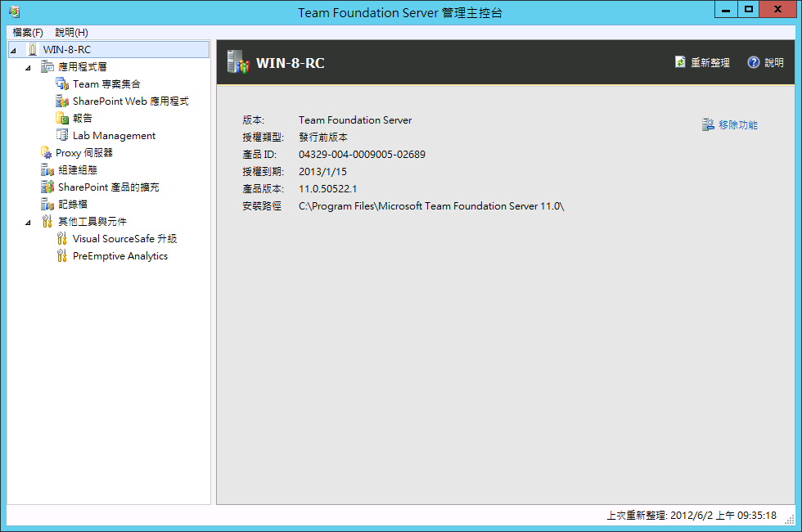The height and width of the screenshot is (532, 802).
Task: Click the 移除功能 link
Action: click(x=738, y=124)
